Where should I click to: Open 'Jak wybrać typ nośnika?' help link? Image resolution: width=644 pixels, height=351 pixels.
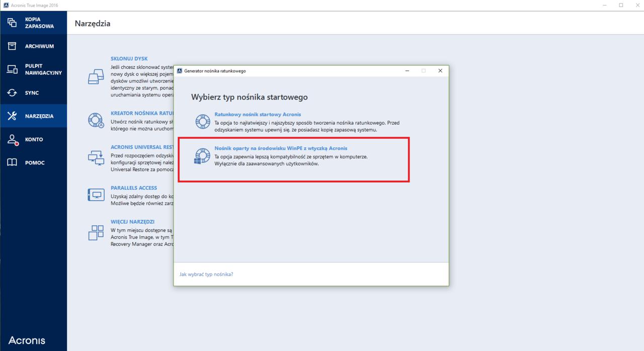(x=206, y=274)
